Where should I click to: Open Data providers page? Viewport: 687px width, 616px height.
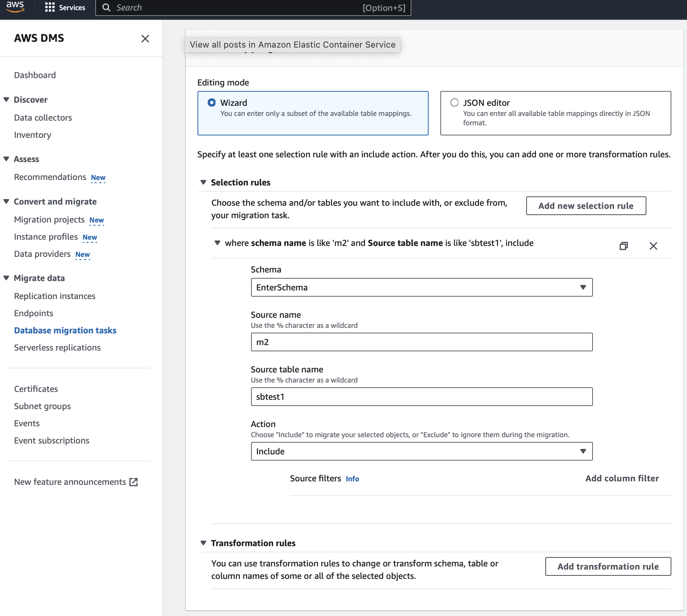43,254
